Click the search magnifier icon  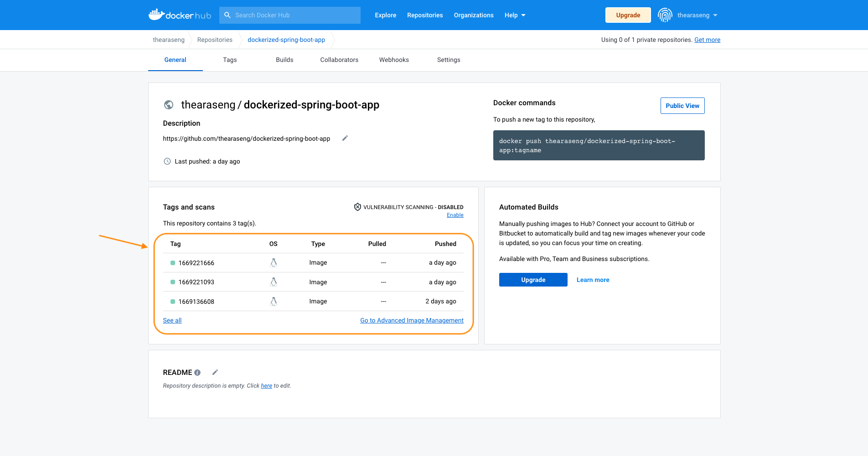[x=227, y=15]
